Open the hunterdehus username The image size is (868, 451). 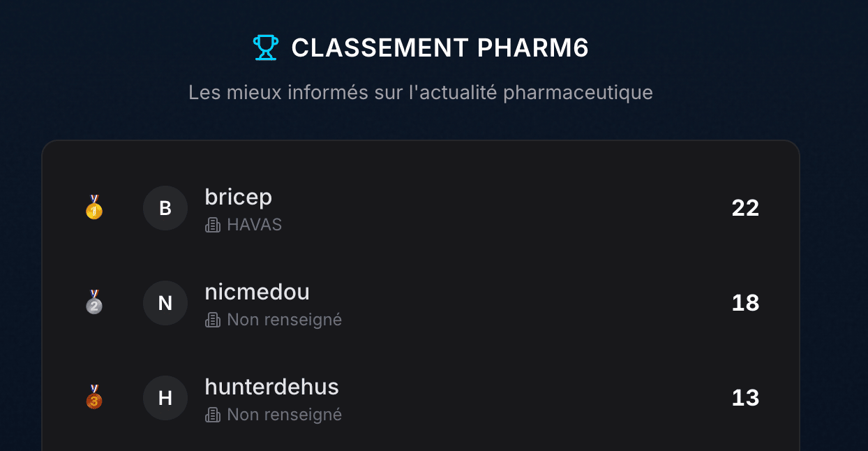(271, 387)
